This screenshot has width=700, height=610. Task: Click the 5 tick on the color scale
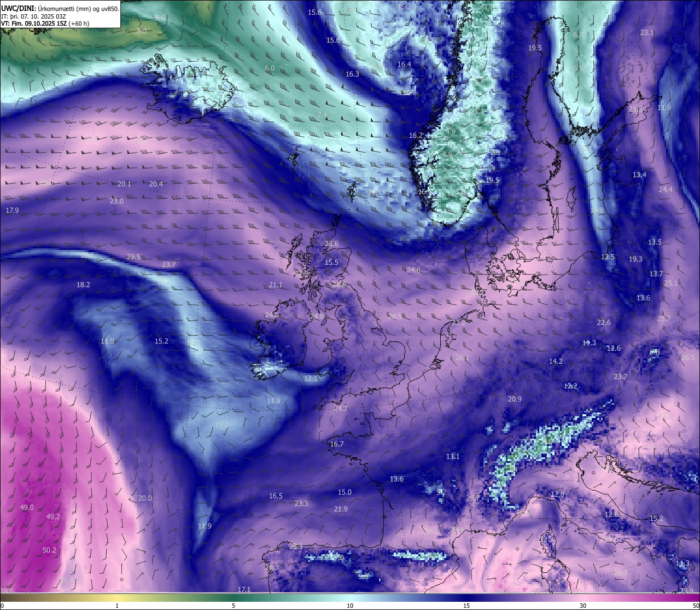coord(234,606)
